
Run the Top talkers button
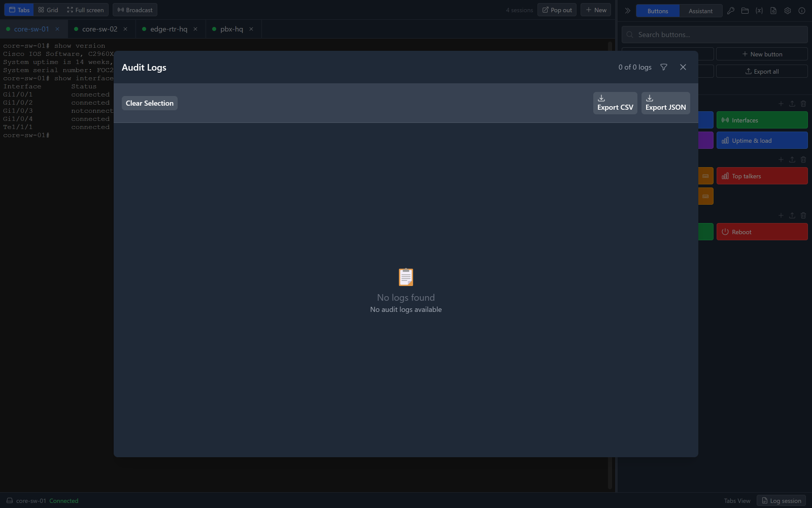[x=762, y=176]
